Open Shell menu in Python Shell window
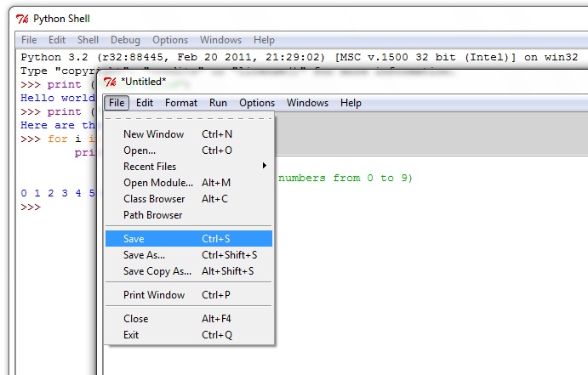 88,40
